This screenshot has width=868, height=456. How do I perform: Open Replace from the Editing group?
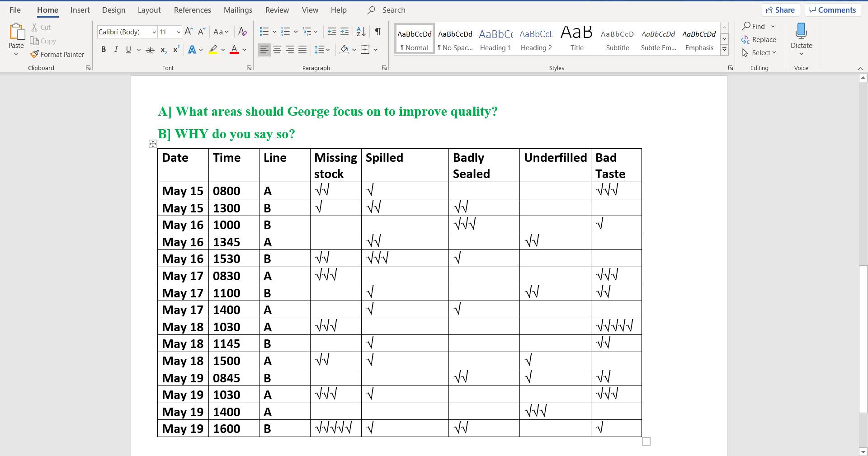(x=763, y=39)
